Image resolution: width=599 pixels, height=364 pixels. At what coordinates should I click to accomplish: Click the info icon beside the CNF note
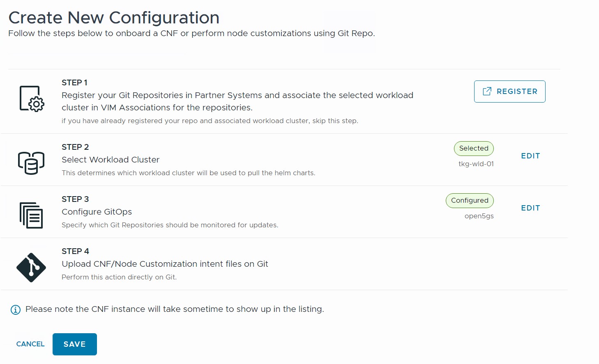point(16,310)
